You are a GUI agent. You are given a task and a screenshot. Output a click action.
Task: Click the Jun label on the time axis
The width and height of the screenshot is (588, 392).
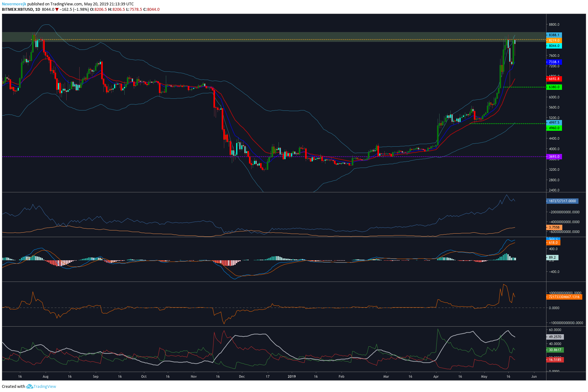[534, 376]
